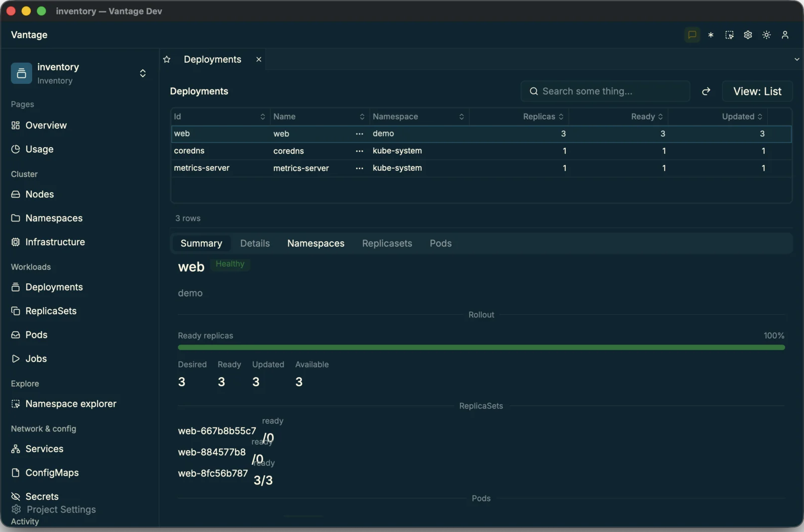The image size is (804, 532).
Task: Open replicaset web-667b8b55c7
Action: coord(217,431)
